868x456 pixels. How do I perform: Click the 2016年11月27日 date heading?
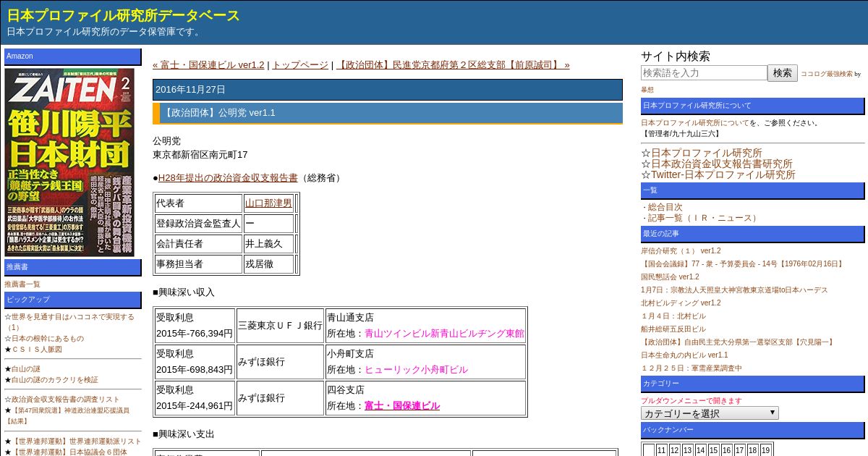(x=388, y=90)
